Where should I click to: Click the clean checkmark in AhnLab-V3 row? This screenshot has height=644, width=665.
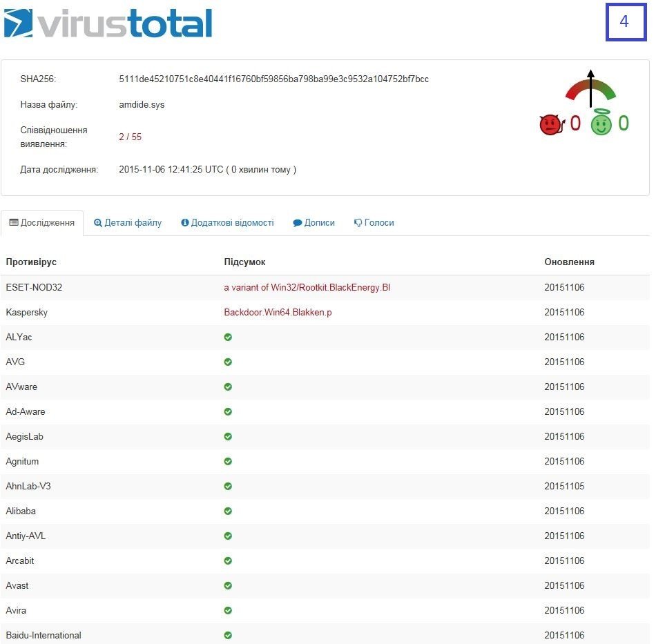pos(228,486)
